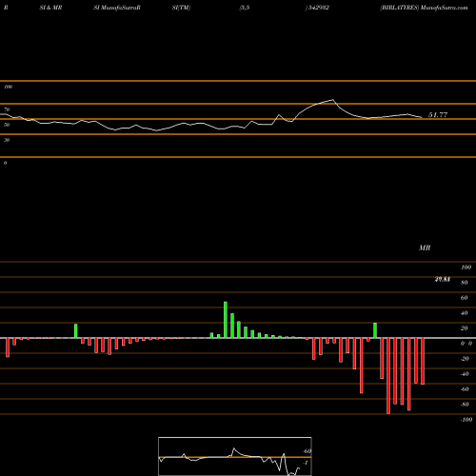The image size is (476, 476).
Task: Click the (BIRLATYRES) MunafaSutra.com header text
Action: tap(424, 8)
